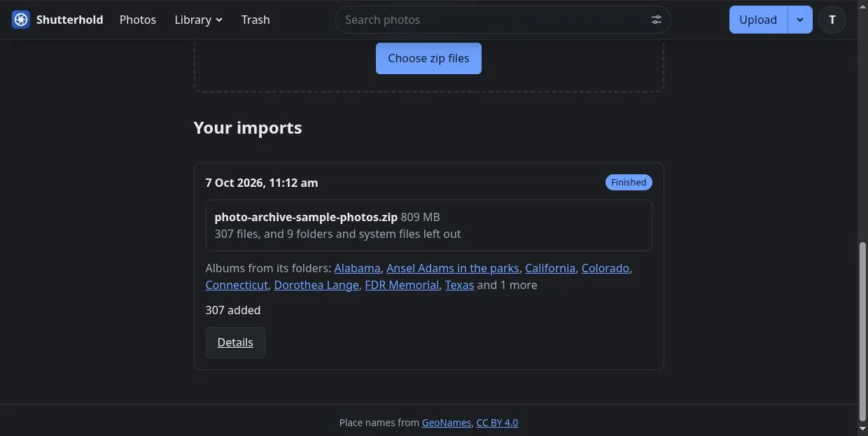The width and height of the screenshot is (868, 436).
Task: Open the CC BY 4.0 license link
Action: pyautogui.click(x=497, y=423)
